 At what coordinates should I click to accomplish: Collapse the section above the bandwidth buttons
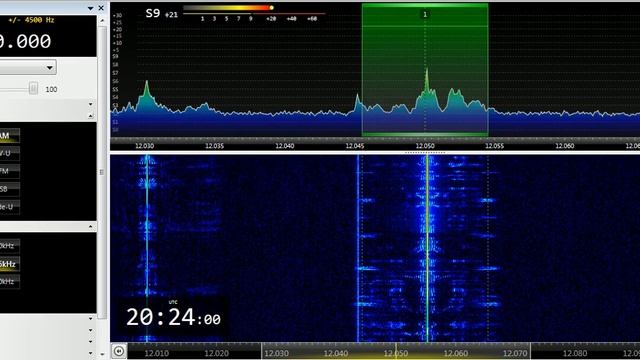coord(91,227)
